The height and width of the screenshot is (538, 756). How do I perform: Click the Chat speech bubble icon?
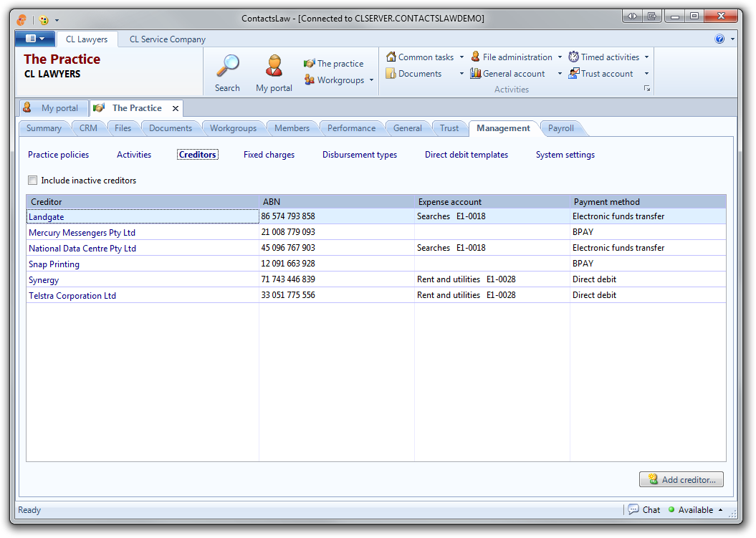click(633, 509)
